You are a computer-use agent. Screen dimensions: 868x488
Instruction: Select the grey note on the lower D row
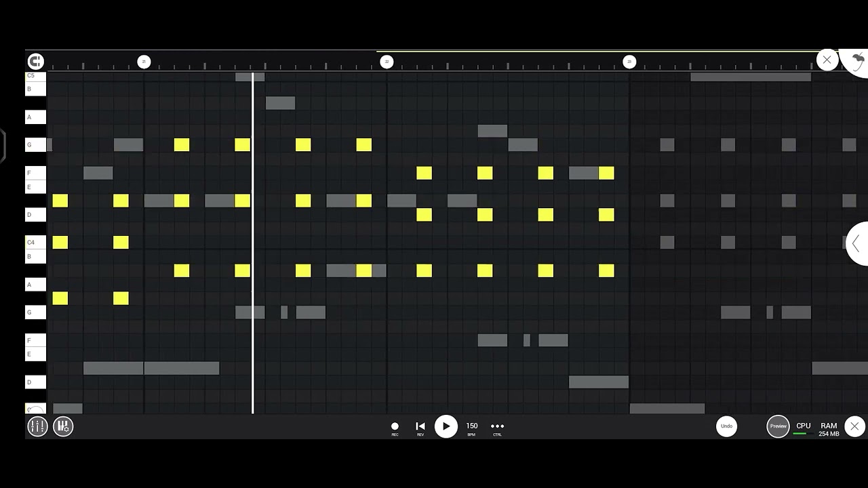pos(599,382)
